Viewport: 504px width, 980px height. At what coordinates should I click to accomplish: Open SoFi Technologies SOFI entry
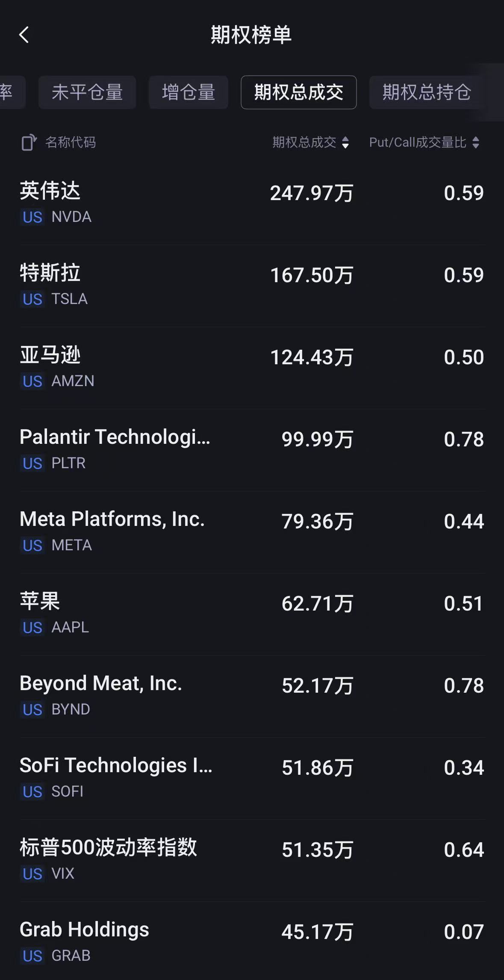click(252, 777)
